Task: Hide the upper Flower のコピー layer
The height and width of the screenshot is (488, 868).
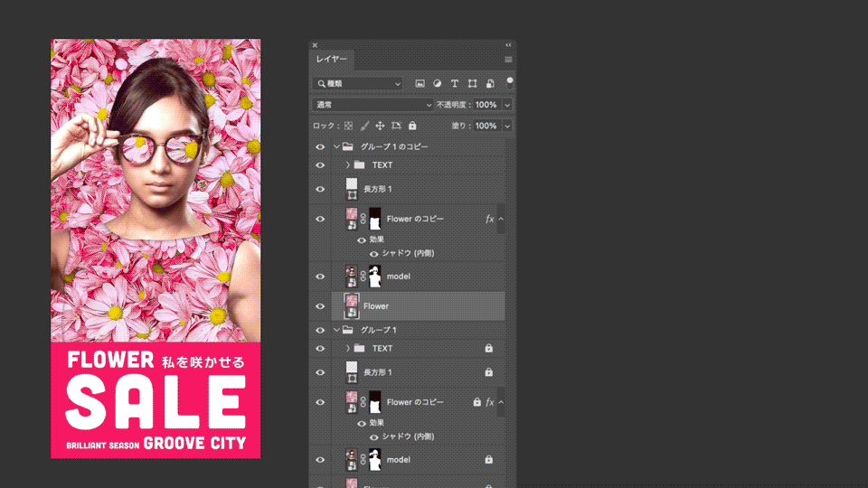Action: tap(320, 219)
